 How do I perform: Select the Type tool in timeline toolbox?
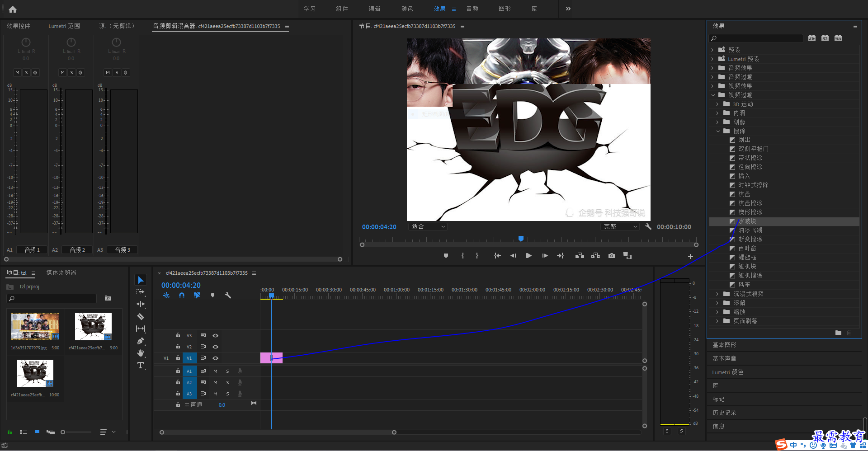click(x=141, y=365)
